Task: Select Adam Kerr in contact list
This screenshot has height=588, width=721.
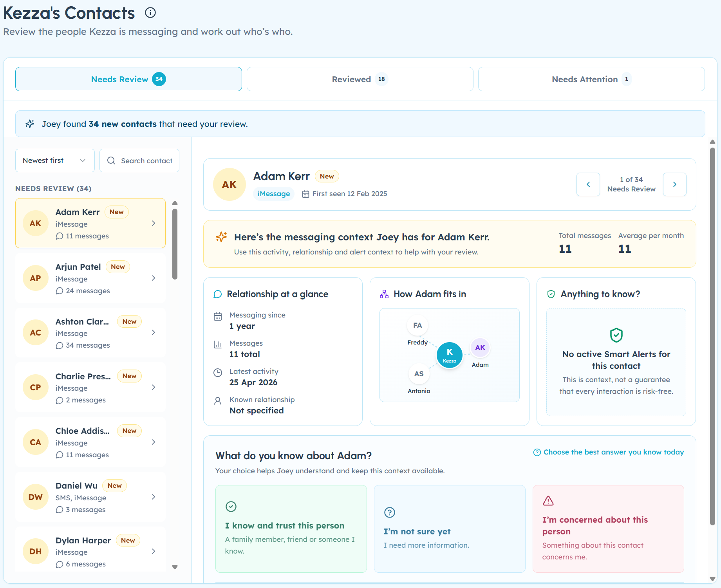Action: pyautogui.click(x=90, y=223)
